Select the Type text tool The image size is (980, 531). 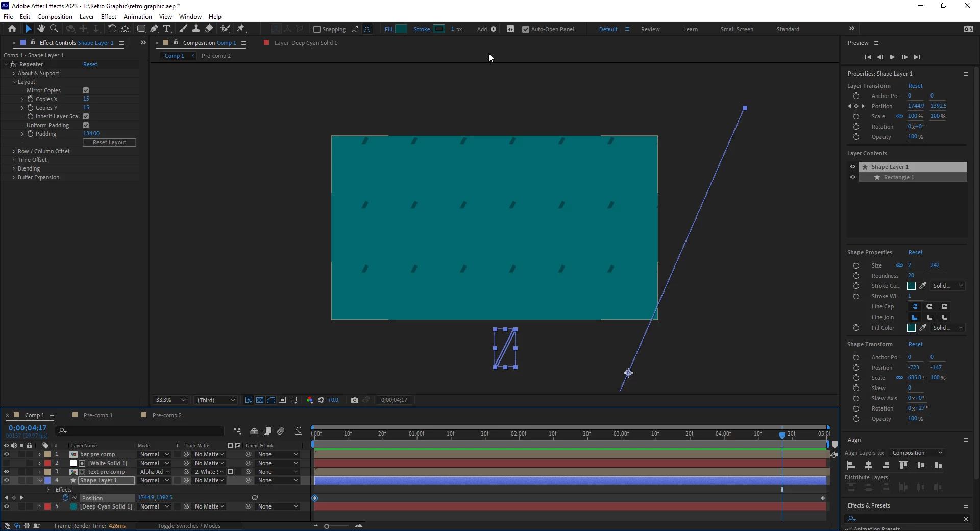(x=167, y=29)
